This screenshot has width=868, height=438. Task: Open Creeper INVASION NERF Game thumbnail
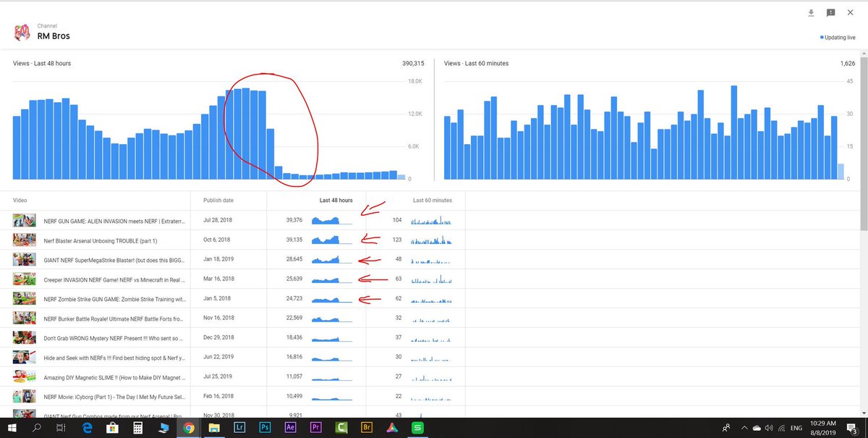coord(25,279)
